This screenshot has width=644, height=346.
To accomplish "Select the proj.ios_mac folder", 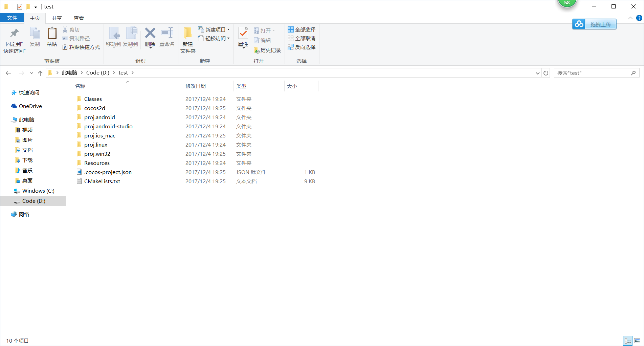I will (100, 135).
